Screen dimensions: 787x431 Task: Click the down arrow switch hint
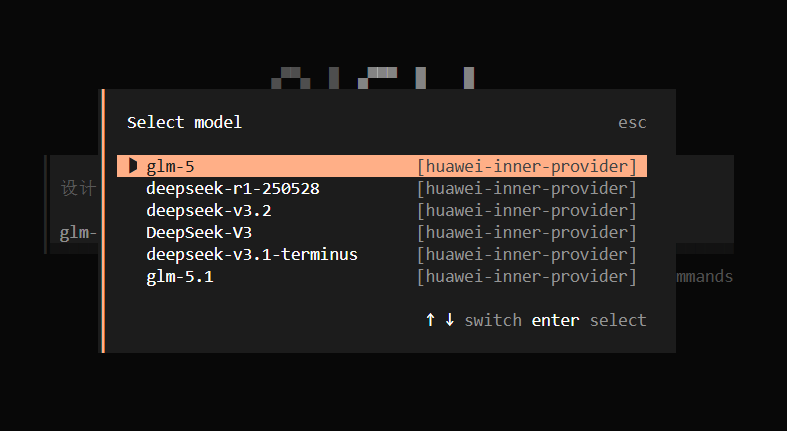coord(450,320)
